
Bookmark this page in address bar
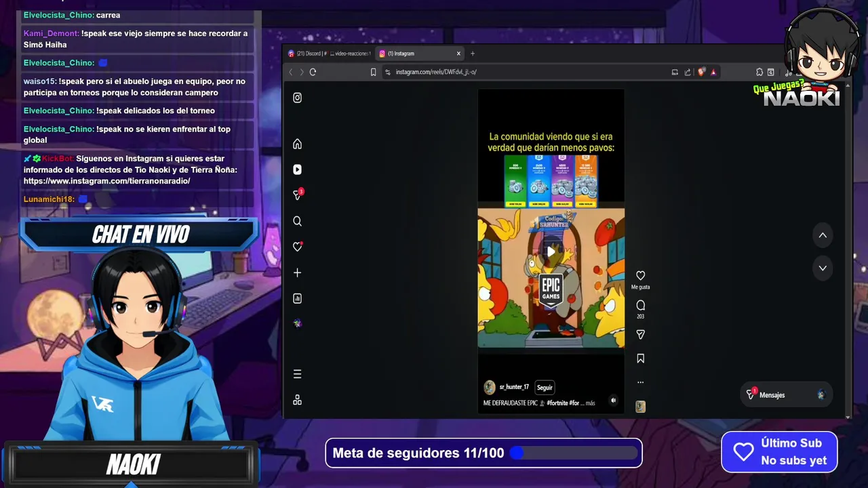click(373, 72)
